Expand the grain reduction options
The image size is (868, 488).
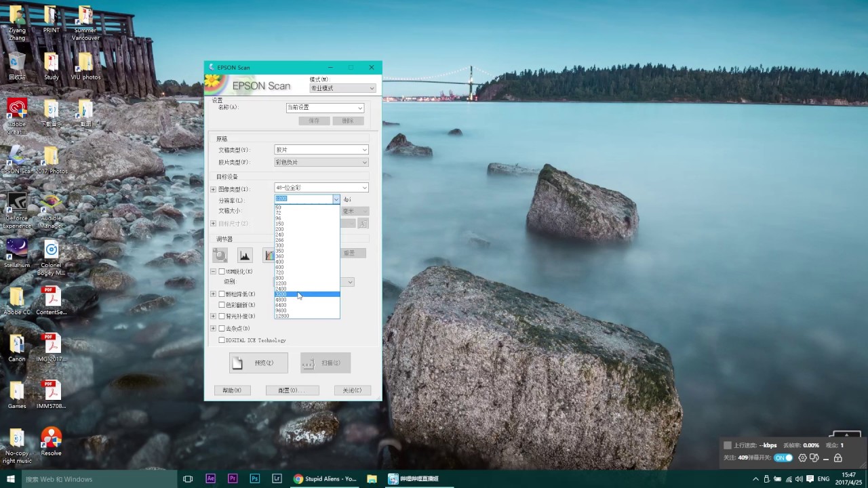pyautogui.click(x=213, y=294)
